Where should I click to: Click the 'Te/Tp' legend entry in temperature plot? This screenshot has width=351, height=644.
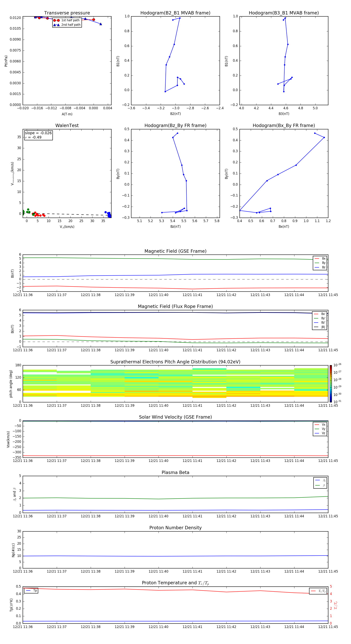pos(318,591)
